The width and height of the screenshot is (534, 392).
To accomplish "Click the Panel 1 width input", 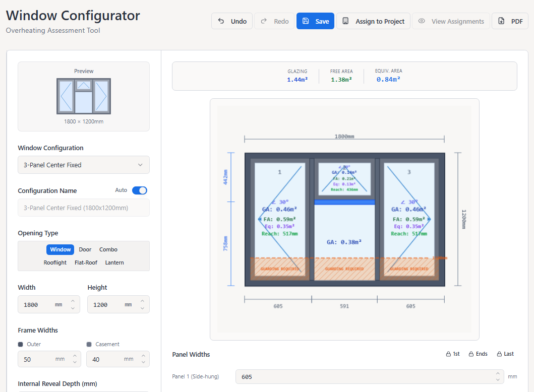I will tap(370, 377).
